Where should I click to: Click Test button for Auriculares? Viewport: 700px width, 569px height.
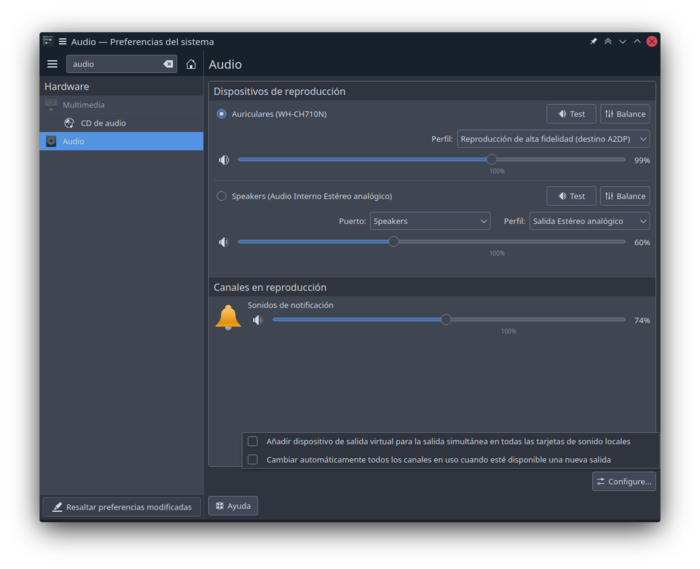pyautogui.click(x=571, y=114)
